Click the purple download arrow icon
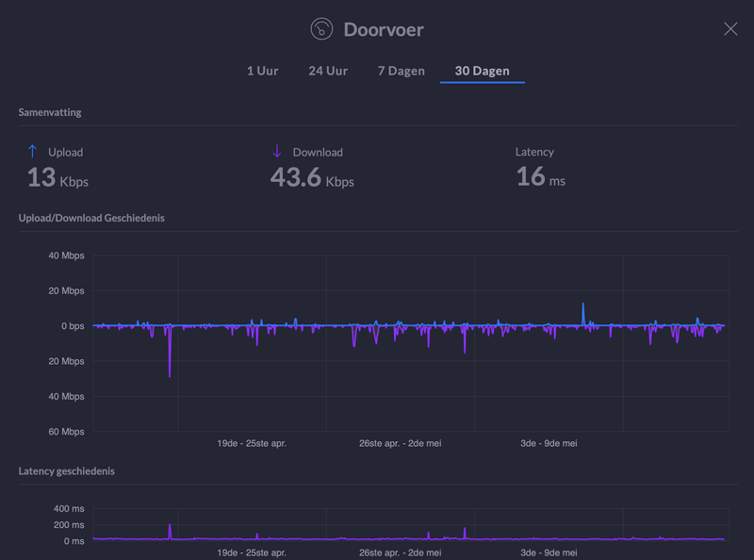Screen dimensions: 754x560 (x=277, y=152)
